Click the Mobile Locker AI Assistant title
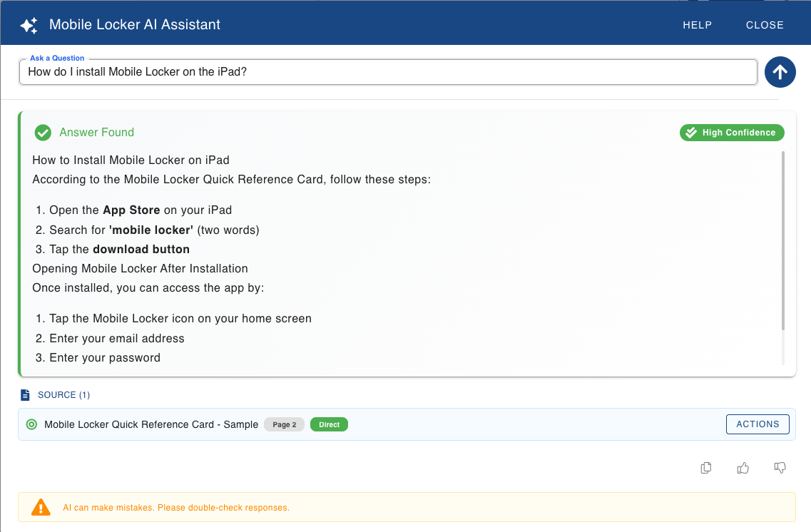811x532 pixels. coord(135,24)
